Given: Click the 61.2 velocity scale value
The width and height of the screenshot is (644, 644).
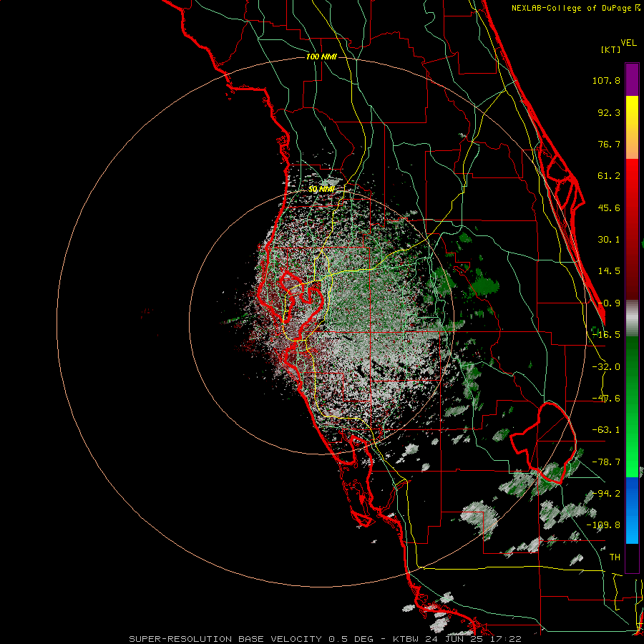Looking at the screenshot, I should click(x=609, y=176).
